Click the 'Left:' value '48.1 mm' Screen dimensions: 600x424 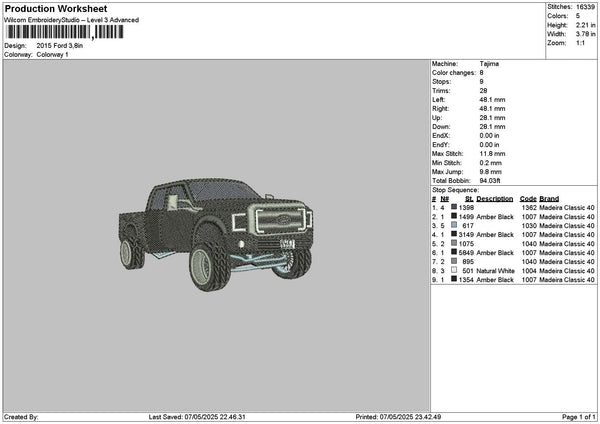click(492, 100)
